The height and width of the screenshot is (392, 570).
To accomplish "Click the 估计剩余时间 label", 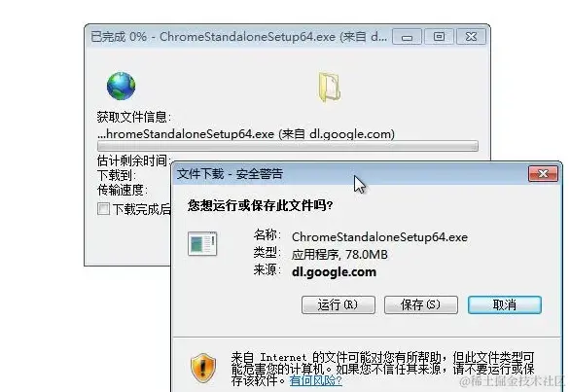I will point(133,160).
